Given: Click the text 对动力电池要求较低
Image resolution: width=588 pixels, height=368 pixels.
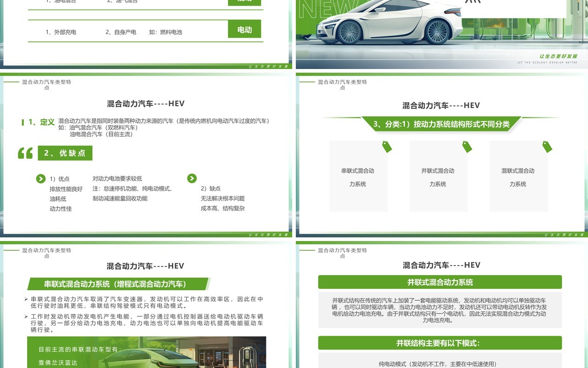Looking at the screenshot, I should [x=117, y=178].
